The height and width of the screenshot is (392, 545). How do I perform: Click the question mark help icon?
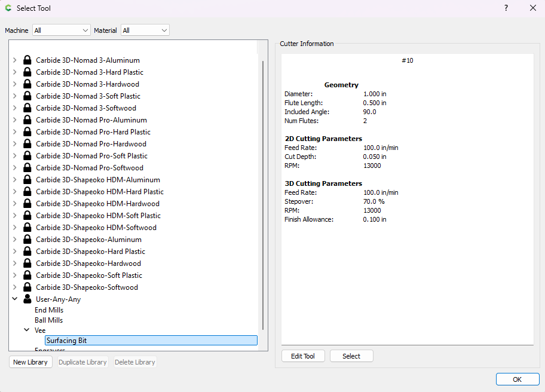coord(506,8)
